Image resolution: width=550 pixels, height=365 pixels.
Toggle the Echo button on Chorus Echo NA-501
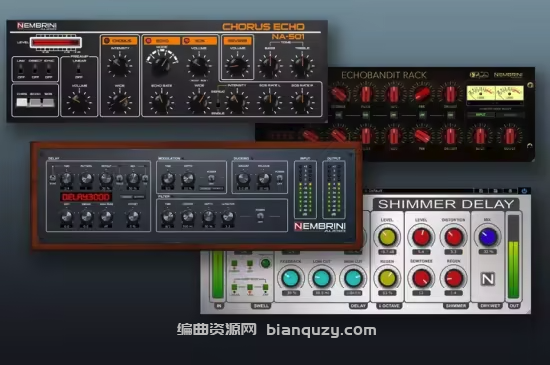tap(162, 41)
